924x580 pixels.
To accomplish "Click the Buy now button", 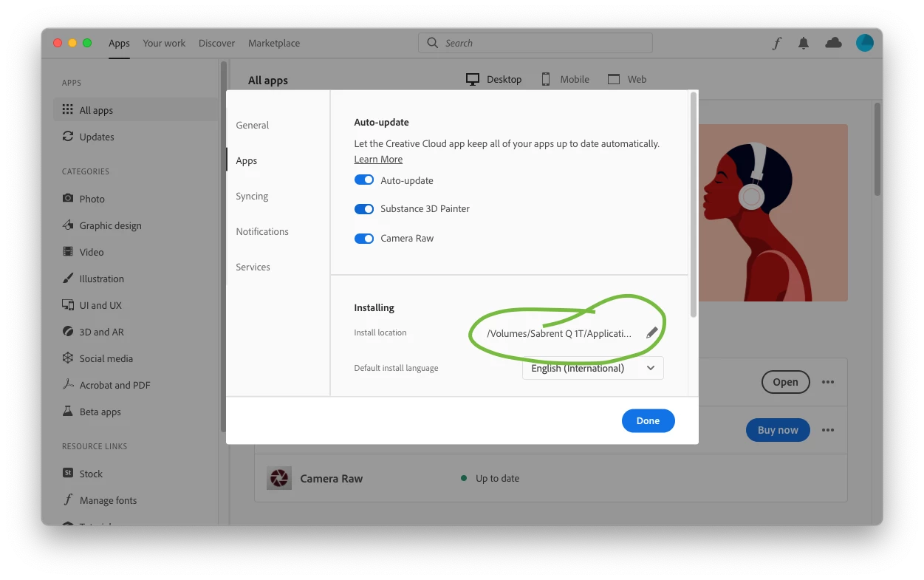I will coord(778,430).
